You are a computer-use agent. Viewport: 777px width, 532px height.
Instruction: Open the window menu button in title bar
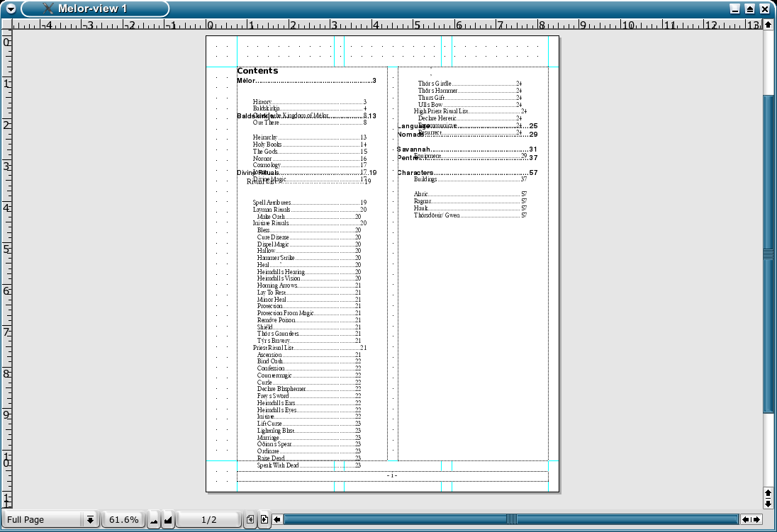[x=10, y=9]
